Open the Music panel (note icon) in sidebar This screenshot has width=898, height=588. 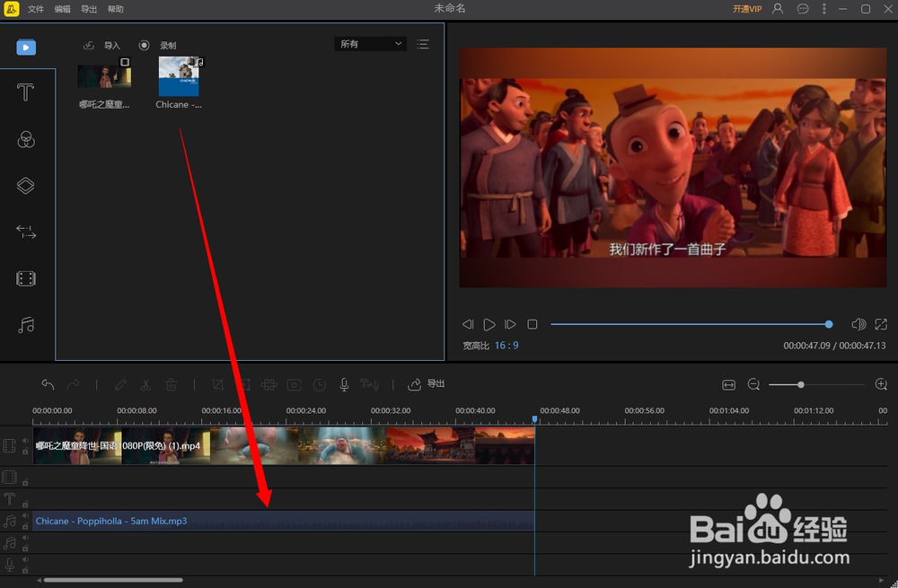point(26,325)
